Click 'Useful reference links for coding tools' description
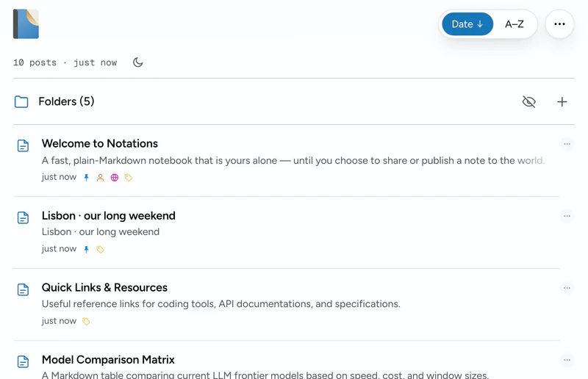The width and height of the screenshot is (588, 379). click(x=221, y=303)
